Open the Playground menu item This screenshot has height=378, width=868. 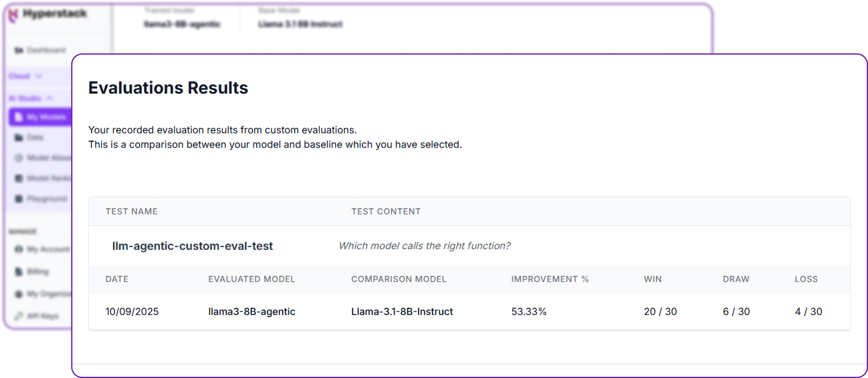click(47, 199)
